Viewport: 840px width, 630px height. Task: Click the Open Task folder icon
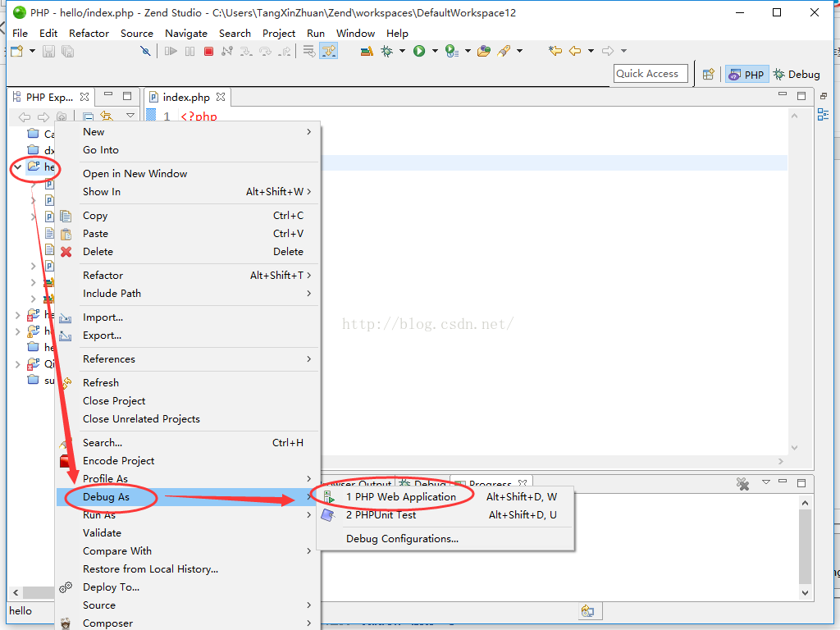[484, 52]
